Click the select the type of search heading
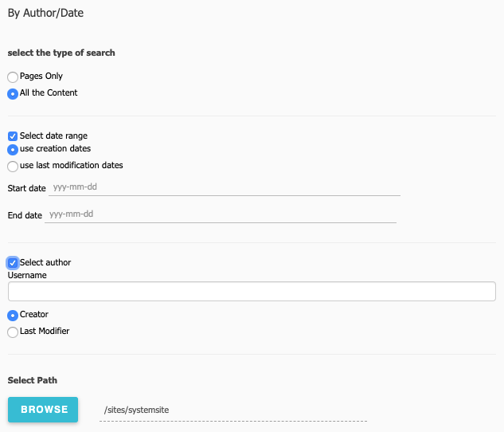 [x=61, y=53]
